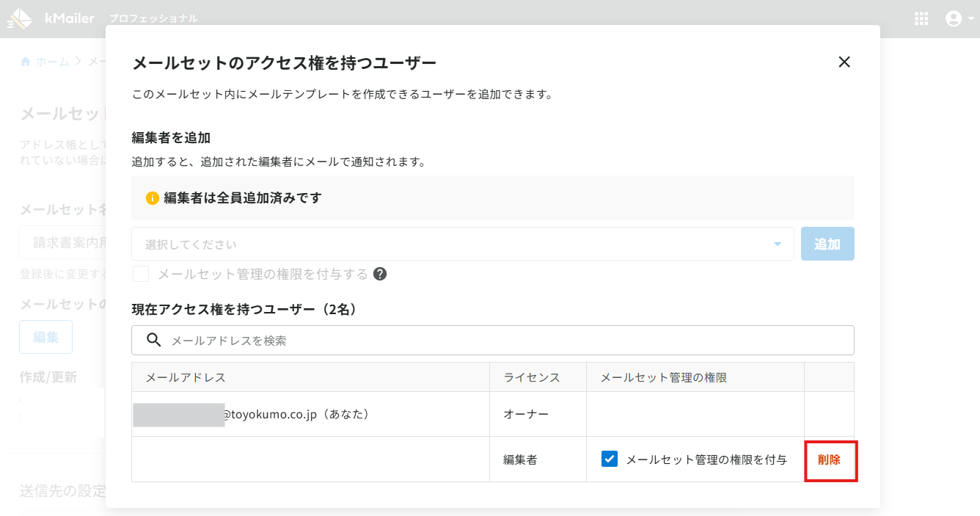This screenshot has height=516, width=980.
Task: Tick メールセット管理の権限を付与する checkbox
Action: (x=141, y=274)
